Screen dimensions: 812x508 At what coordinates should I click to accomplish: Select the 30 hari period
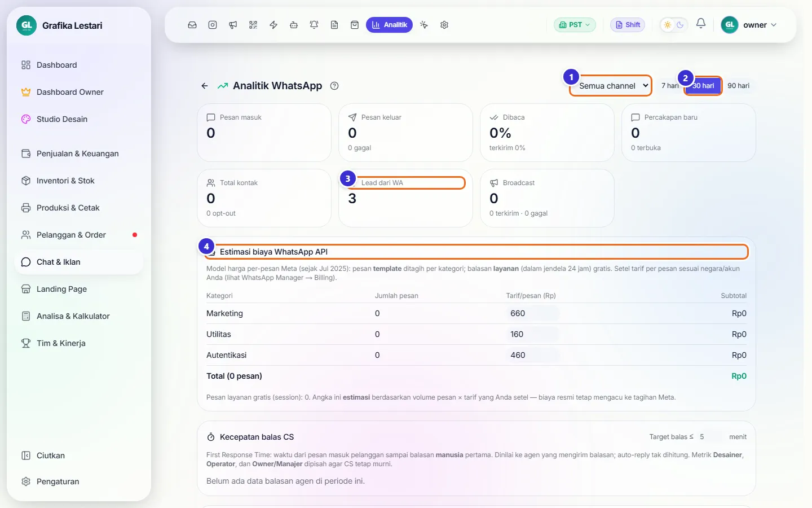point(703,86)
